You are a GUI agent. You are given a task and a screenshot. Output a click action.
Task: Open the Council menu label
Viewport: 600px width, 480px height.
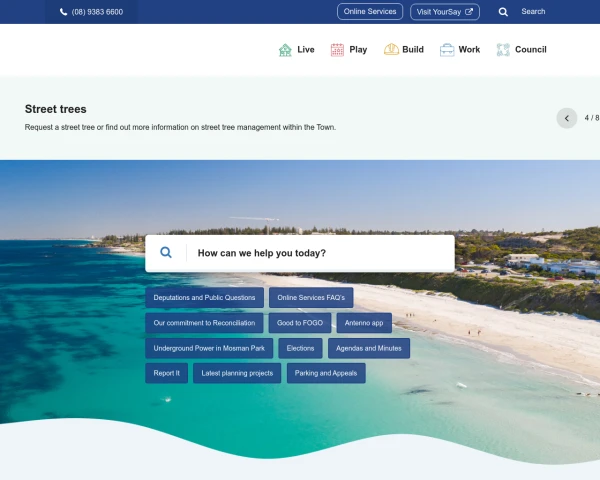pyautogui.click(x=530, y=50)
